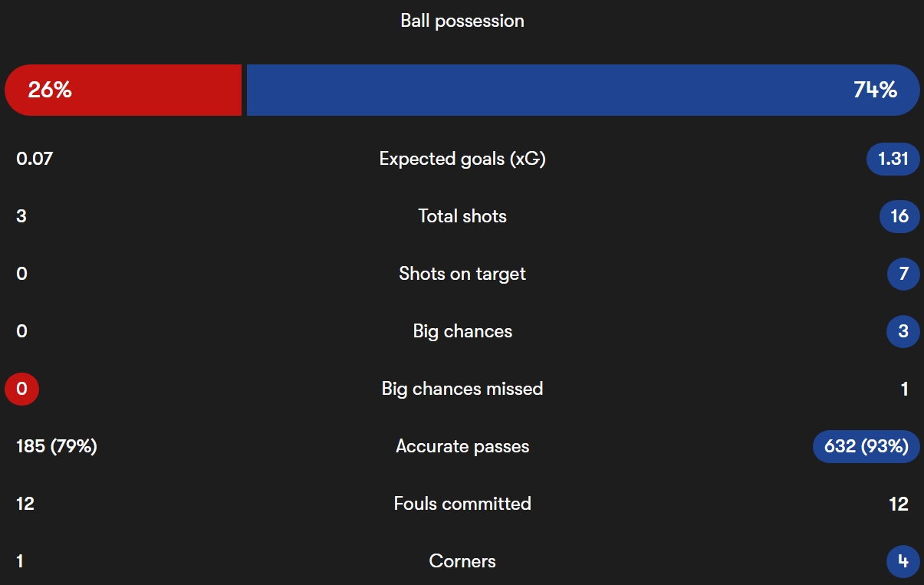The width and height of the screenshot is (924, 585).
Task: Click the Big chances label
Action: pos(462,331)
